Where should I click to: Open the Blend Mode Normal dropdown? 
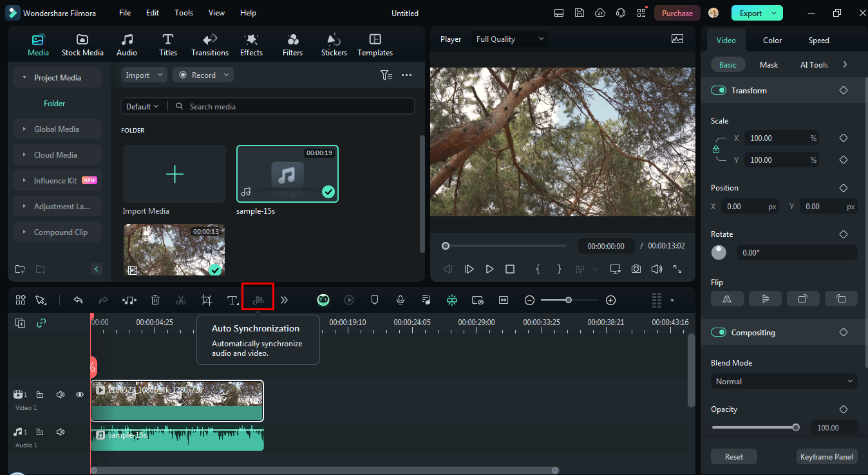click(x=784, y=382)
